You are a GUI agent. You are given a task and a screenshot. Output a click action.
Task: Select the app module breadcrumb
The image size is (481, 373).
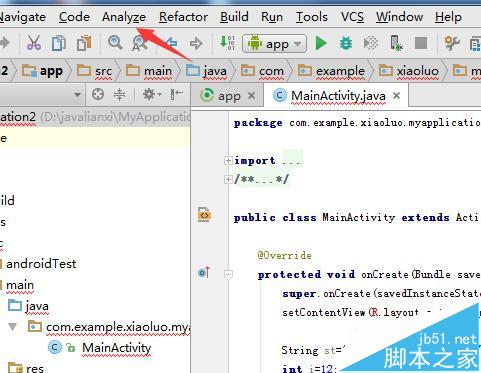42,71
